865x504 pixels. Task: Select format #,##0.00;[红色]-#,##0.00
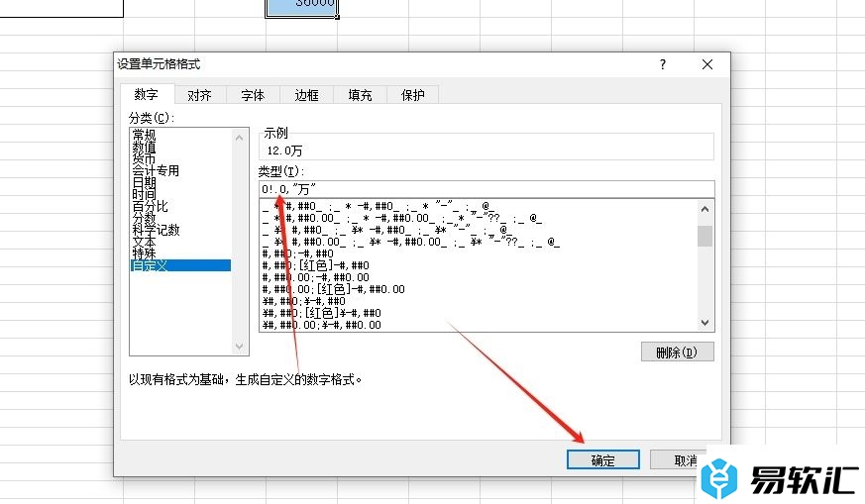tap(333, 289)
